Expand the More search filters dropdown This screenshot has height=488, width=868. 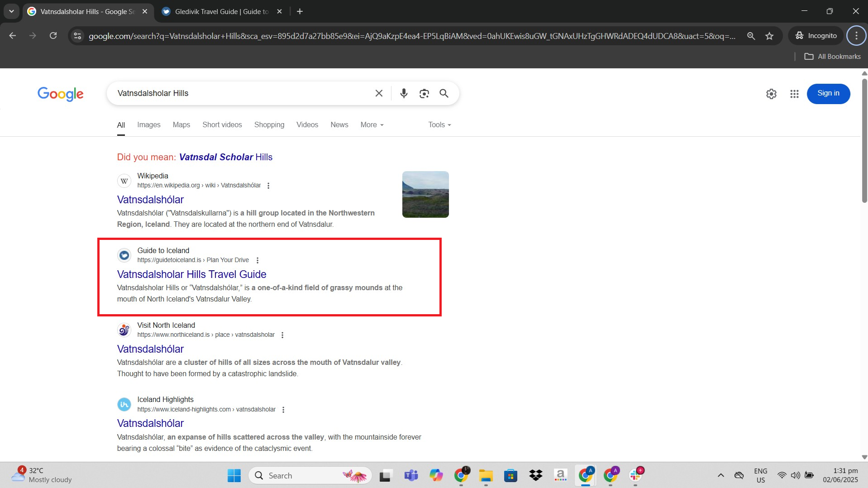click(372, 125)
